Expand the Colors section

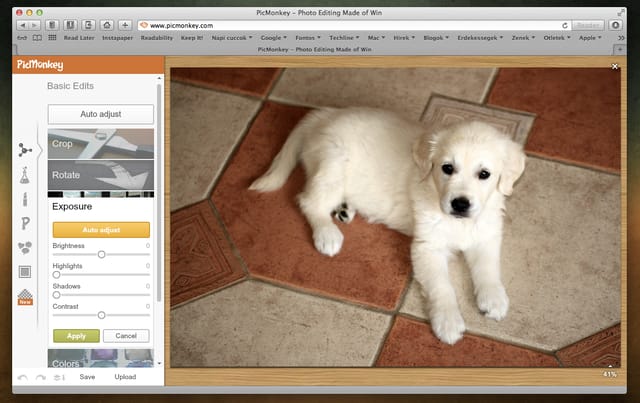coord(101,358)
